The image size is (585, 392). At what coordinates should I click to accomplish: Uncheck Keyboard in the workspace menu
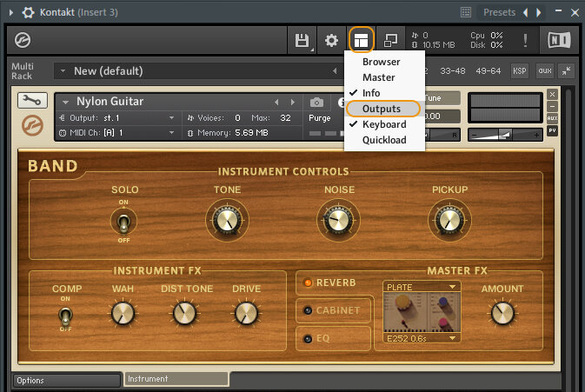384,124
